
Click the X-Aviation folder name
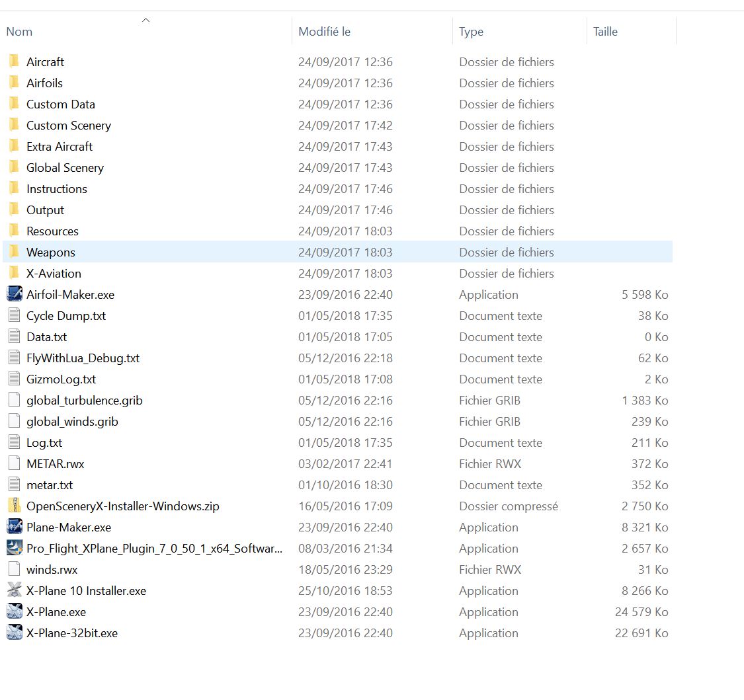pyautogui.click(x=54, y=274)
